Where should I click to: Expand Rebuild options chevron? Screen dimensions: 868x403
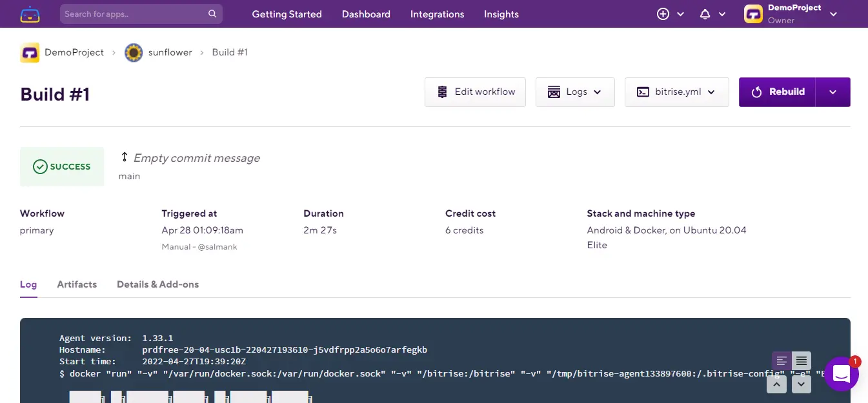(x=833, y=92)
